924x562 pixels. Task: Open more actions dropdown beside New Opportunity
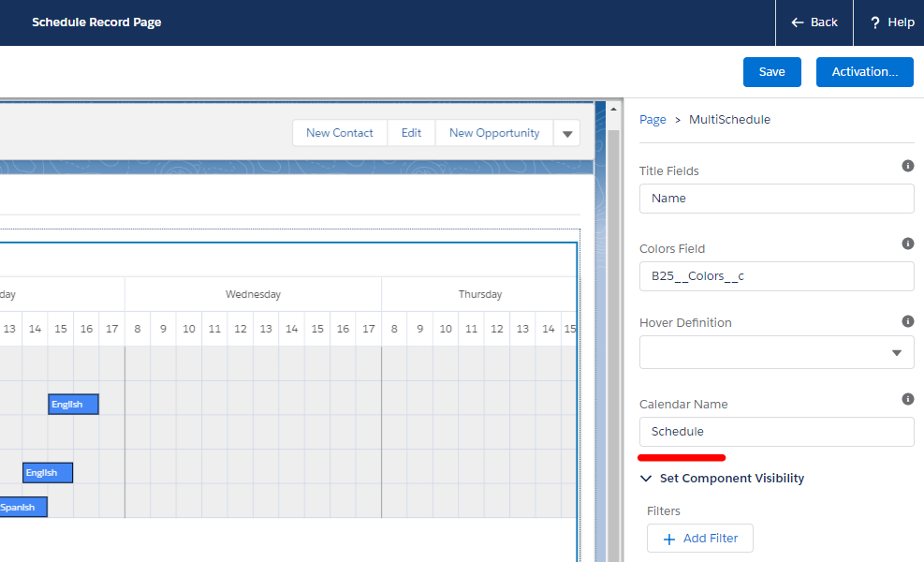(566, 134)
